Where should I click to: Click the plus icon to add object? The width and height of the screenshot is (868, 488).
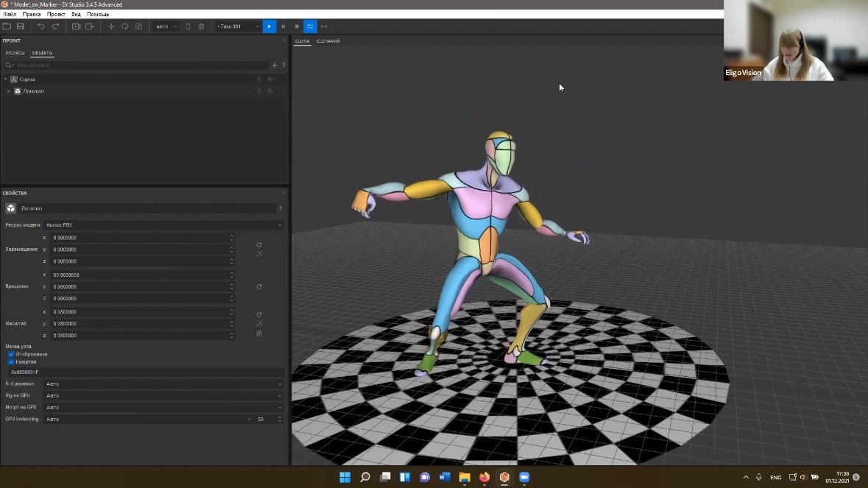(x=275, y=66)
